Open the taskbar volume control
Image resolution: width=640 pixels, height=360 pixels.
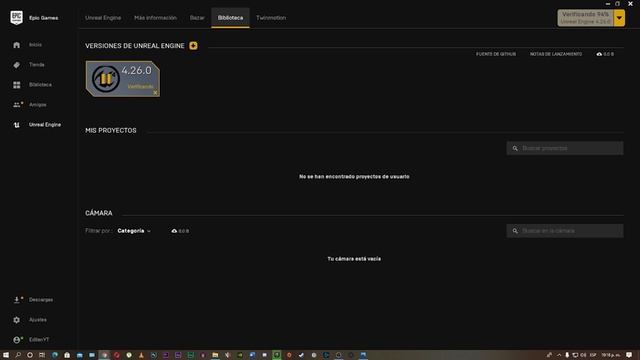(583, 355)
